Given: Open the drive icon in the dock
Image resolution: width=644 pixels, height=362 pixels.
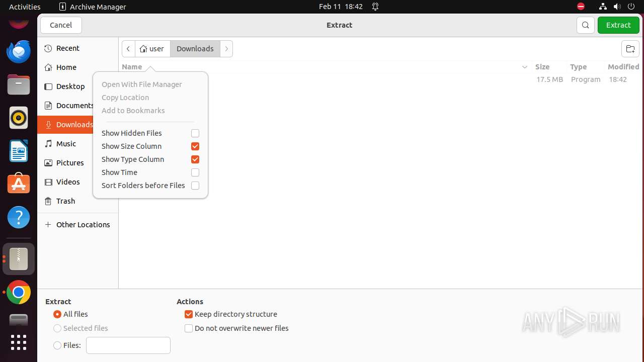Looking at the screenshot, I should click(x=19, y=320).
